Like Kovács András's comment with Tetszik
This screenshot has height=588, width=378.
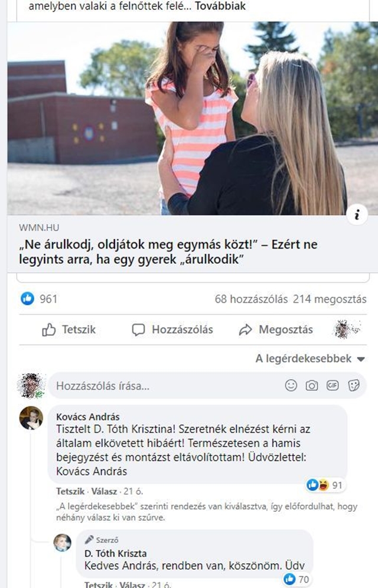pos(70,491)
